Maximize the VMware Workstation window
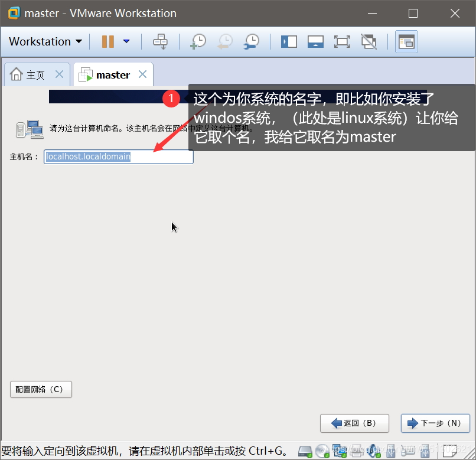Image resolution: width=476 pixels, height=460 pixels. point(413,14)
